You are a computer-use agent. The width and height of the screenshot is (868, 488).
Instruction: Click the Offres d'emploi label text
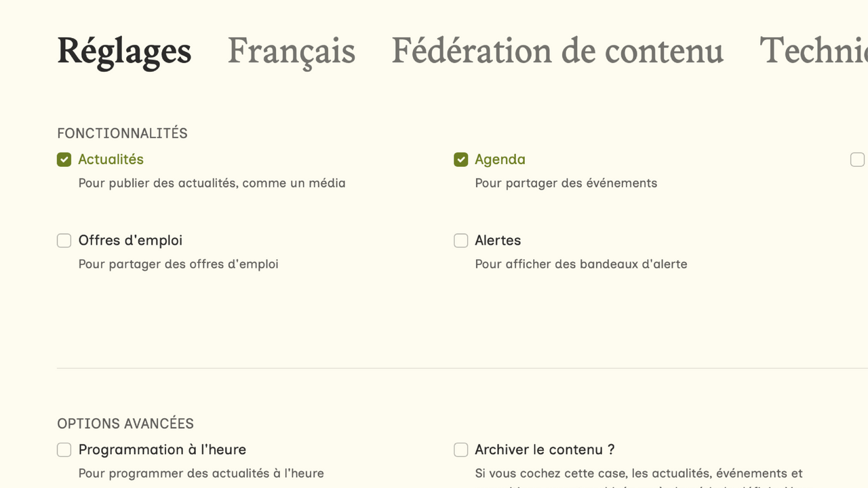(130, 241)
